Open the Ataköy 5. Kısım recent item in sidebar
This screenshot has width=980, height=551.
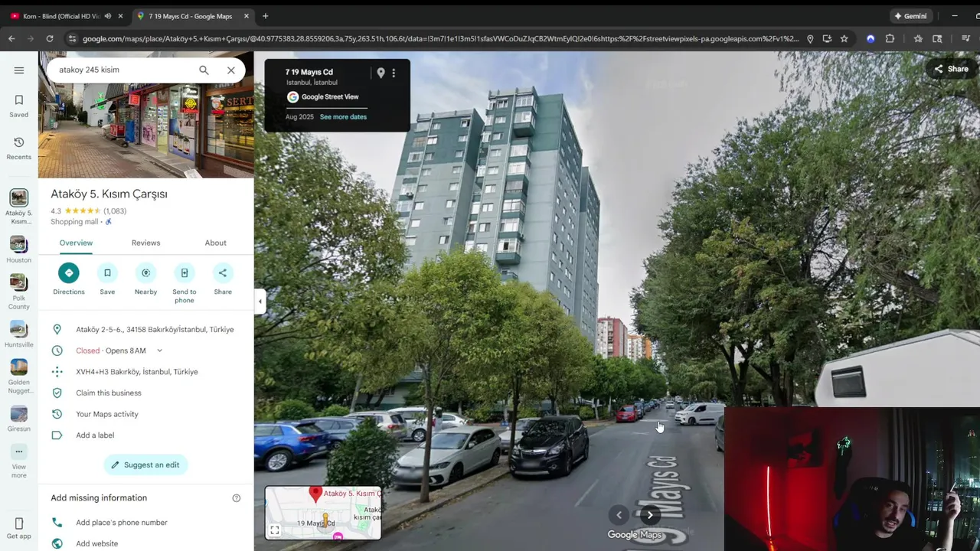point(19,207)
